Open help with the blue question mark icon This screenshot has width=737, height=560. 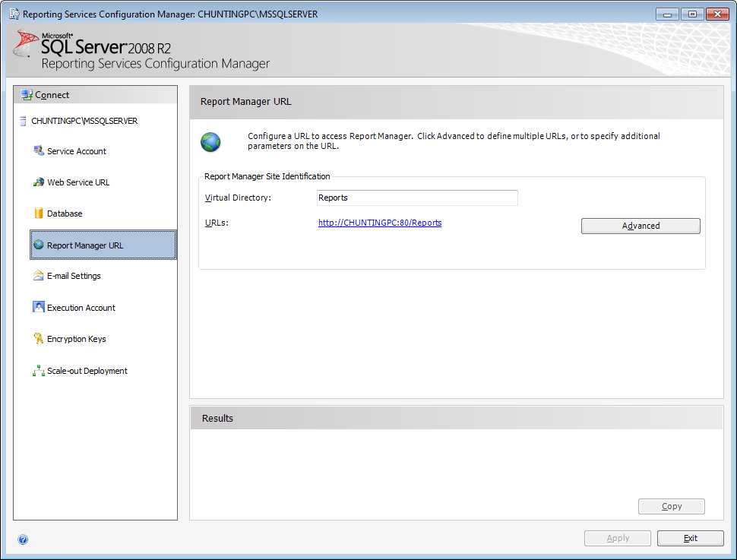coord(23,539)
